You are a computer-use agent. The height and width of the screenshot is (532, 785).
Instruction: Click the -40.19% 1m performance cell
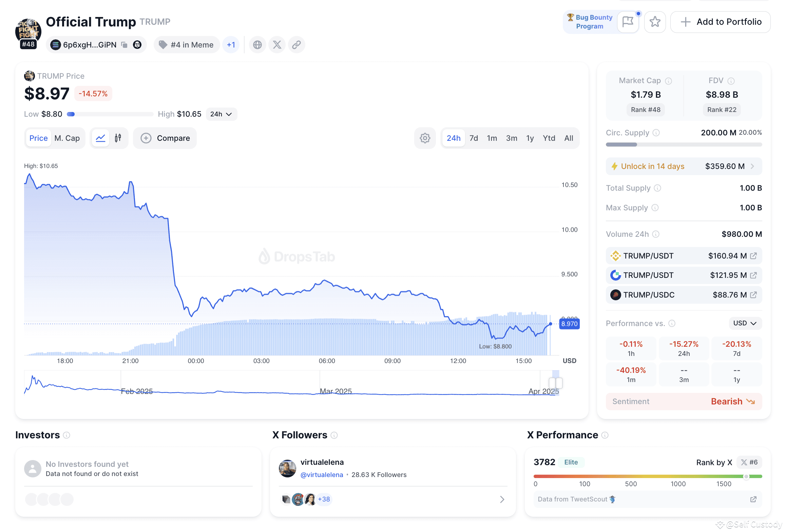tap(631, 374)
